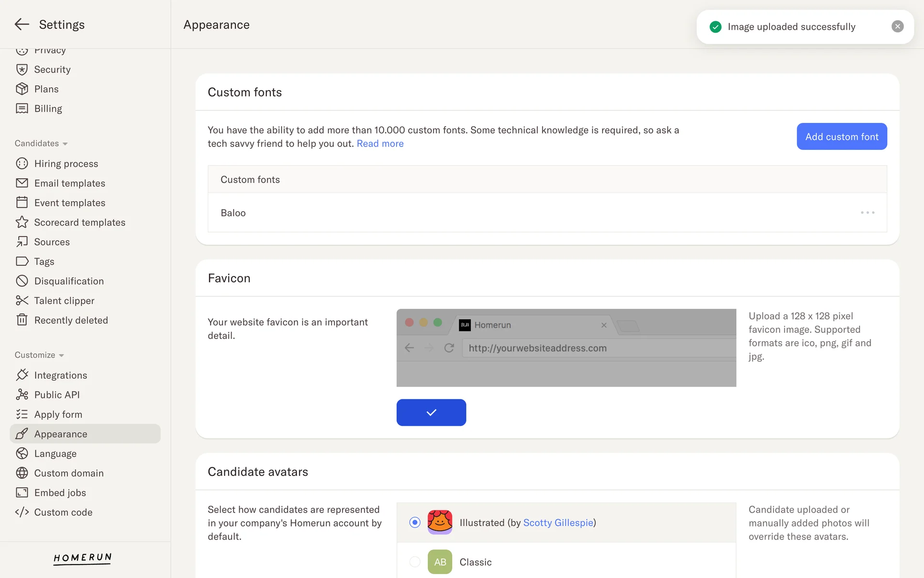
Task: Click Add custom font button
Action: 842,136
